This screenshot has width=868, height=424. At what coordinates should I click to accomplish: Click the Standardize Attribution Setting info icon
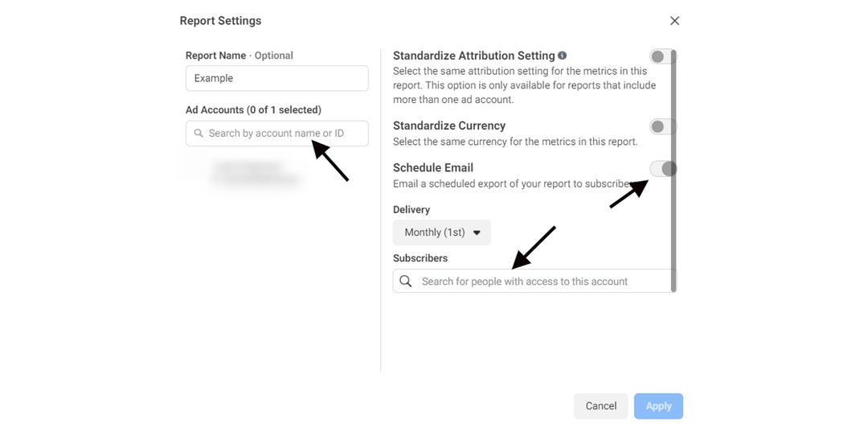(x=563, y=56)
